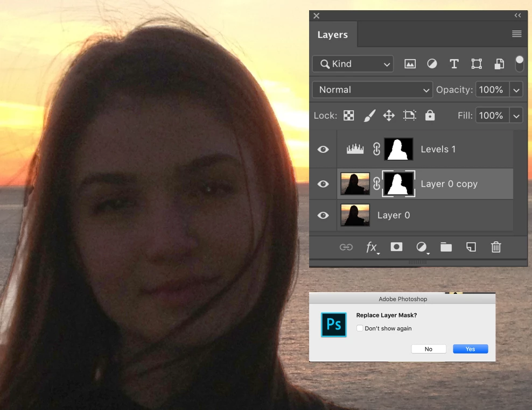This screenshot has width=532, height=410.
Task: Hide the Layer 0 copy layer
Action: point(323,184)
